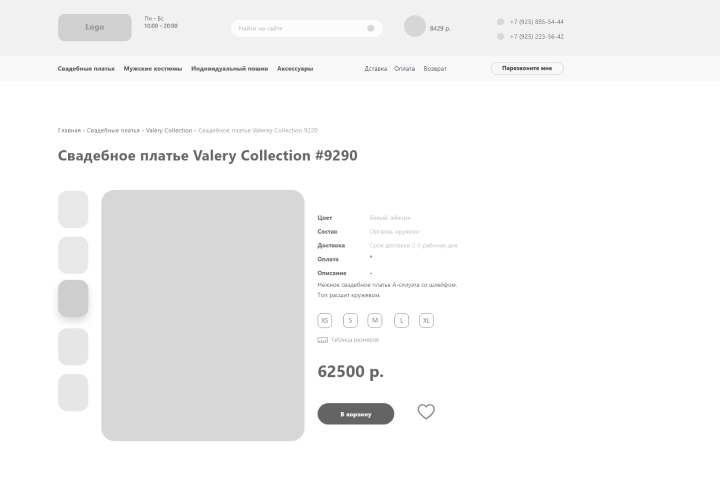Click the phone icon next to +7 (925) 223-56-42
Viewport: 720px width, 480px height.
tap(501, 36)
